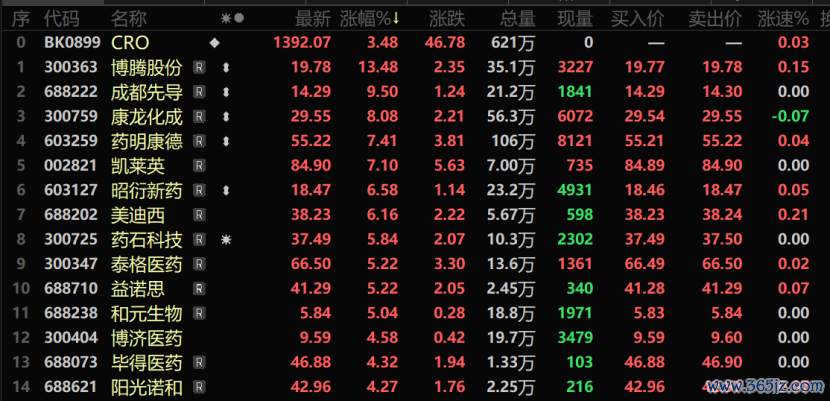830x401 pixels.
Task: Select stock 美迪西
Action: tap(138, 215)
